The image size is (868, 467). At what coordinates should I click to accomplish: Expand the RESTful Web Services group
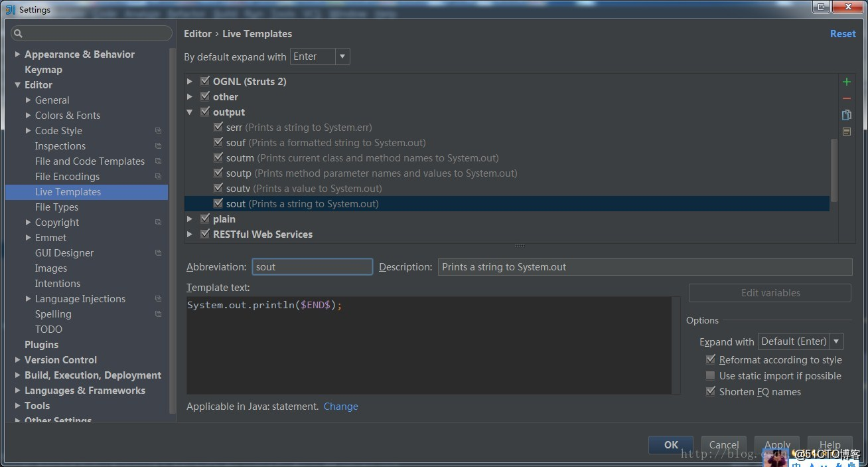[190, 234]
